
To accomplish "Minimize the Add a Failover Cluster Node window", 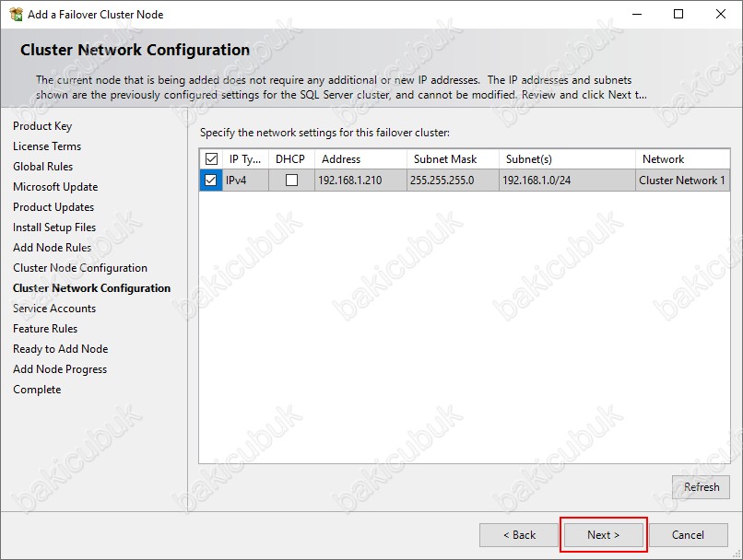I will click(x=637, y=14).
